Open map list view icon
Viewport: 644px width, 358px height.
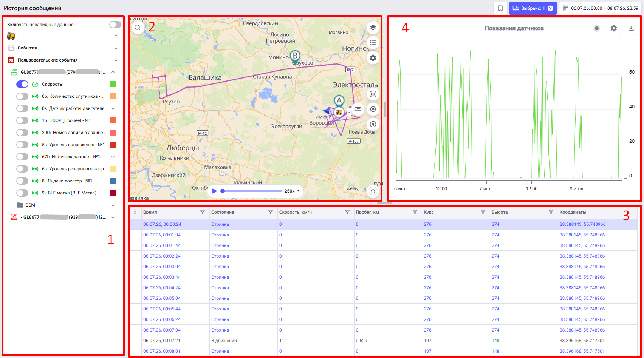coord(373,43)
